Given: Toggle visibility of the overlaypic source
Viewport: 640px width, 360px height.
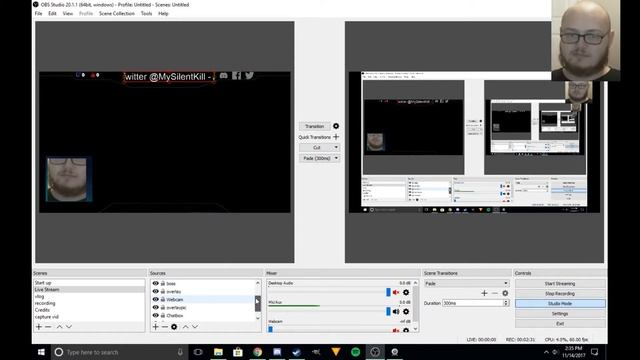Looking at the screenshot, I should [x=156, y=307].
